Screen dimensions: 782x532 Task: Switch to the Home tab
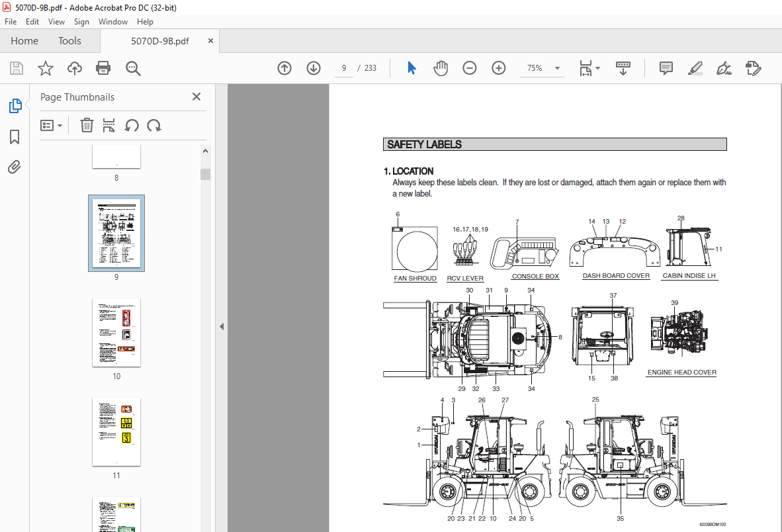[x=24, y=41]
